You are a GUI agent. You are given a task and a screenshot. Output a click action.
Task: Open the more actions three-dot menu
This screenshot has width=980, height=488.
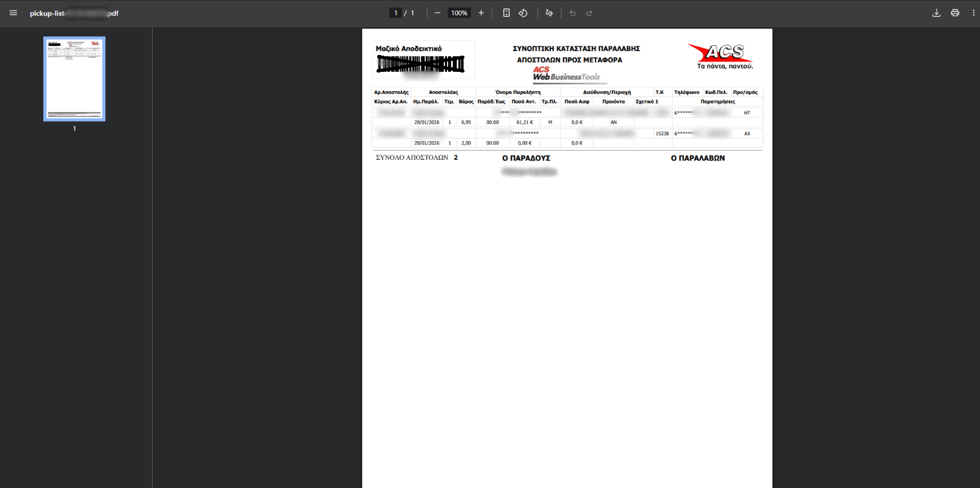pos(973,13)
